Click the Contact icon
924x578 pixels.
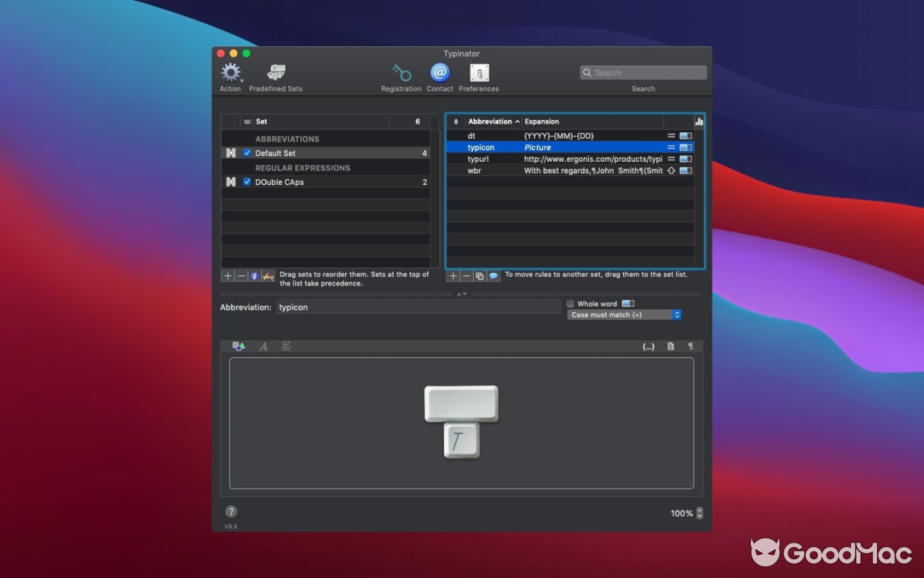coord(440,72)
